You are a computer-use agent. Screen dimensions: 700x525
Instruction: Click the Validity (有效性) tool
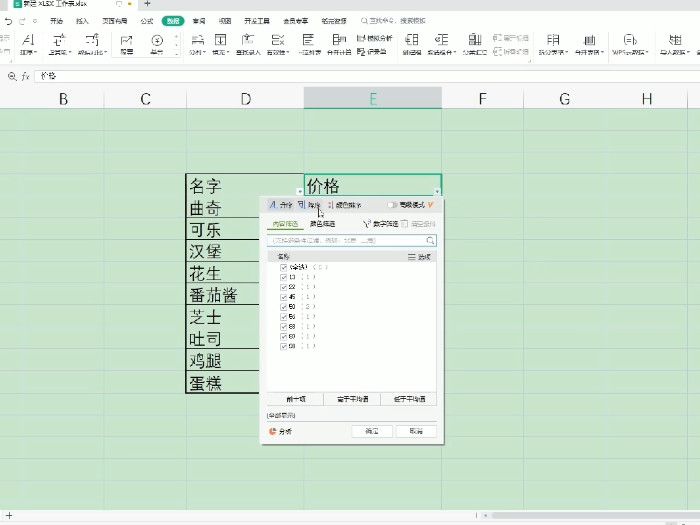[x=278, y=44]
